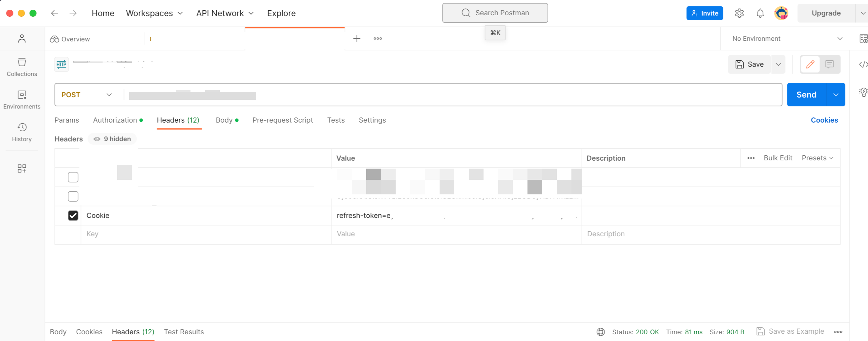The image size is (868, 341).
Task: Open Collections in the sidebar
Action: [x=22, y=67]
